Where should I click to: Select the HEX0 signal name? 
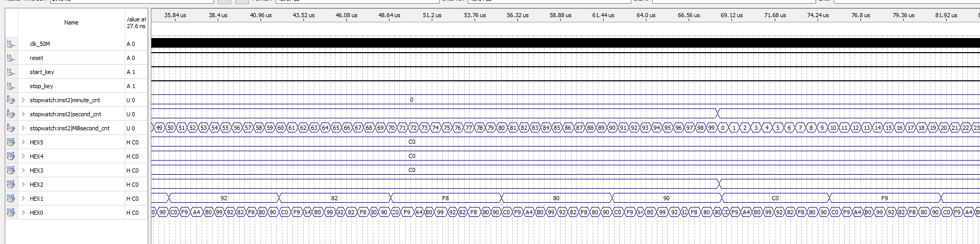pos(37,213)
